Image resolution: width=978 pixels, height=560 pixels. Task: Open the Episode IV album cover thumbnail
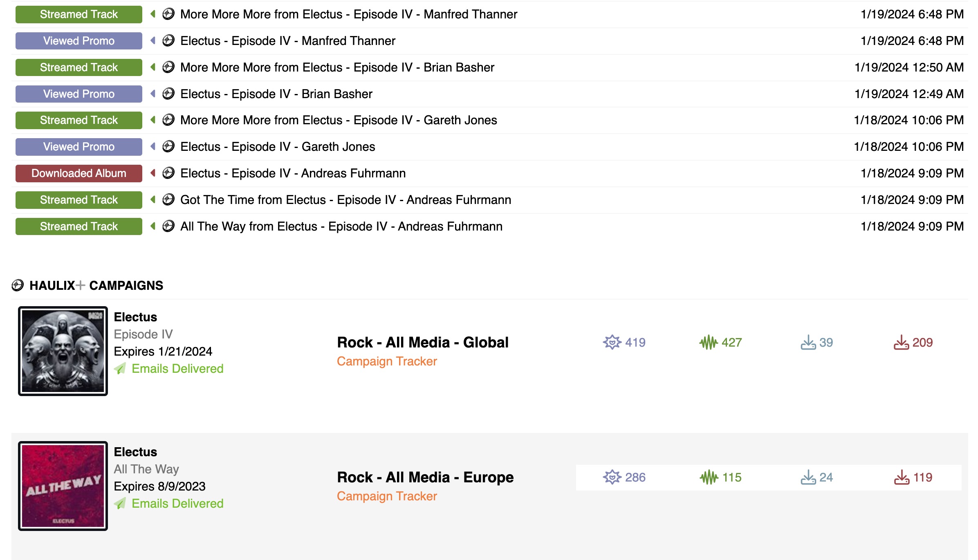(x=63, y=351)
